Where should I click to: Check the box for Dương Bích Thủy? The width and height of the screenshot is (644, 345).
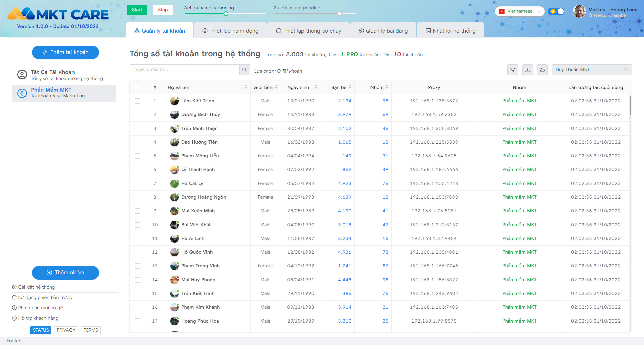tap(137, 114)
